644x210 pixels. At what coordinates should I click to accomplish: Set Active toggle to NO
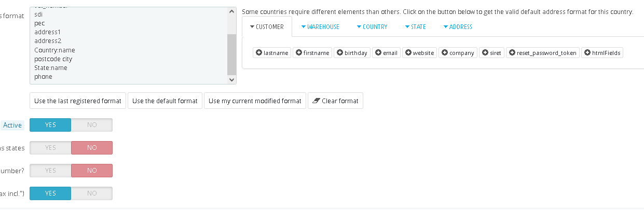pyautogui.click(x=92, y=125)
